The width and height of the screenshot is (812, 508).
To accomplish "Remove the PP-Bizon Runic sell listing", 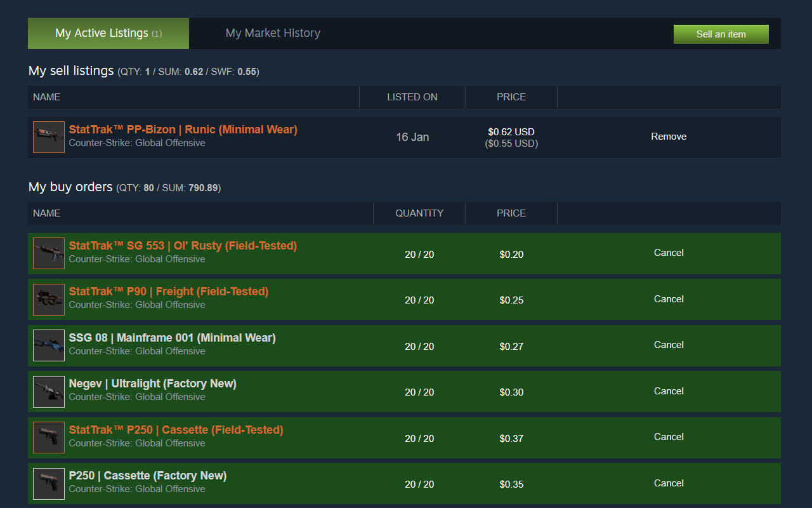I will tap(669, 136).
